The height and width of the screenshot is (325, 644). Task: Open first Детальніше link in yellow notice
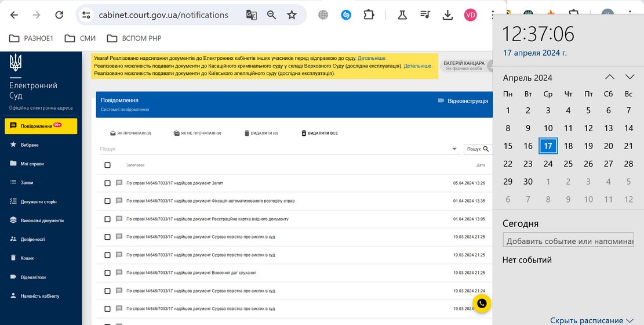pos(372,59)
